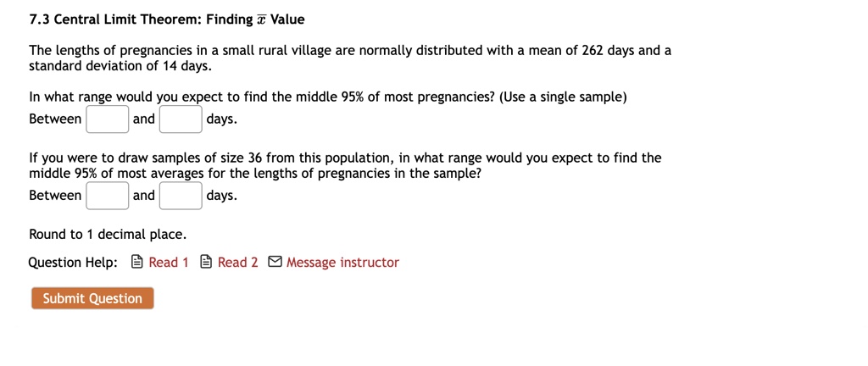Click the x-bar symbol in the heading
Viewport: 868px width, 366px height.
(261, 19)
